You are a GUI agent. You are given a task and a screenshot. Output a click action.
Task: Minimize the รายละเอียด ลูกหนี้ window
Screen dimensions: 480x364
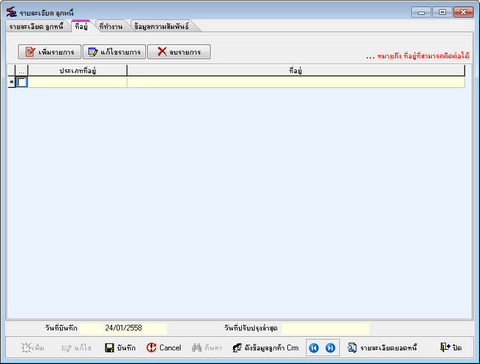click(x=421, y=12)
